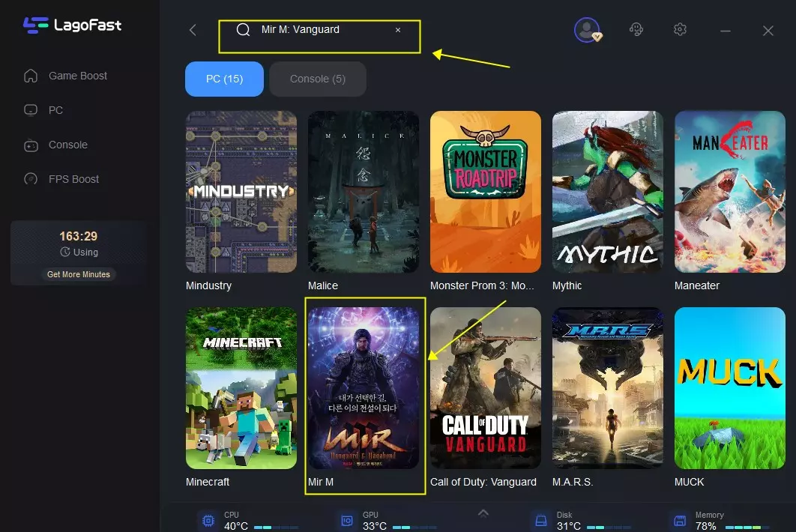796x532 pixels.
Task: Click the MUCK title text
Action: [689, 482]
